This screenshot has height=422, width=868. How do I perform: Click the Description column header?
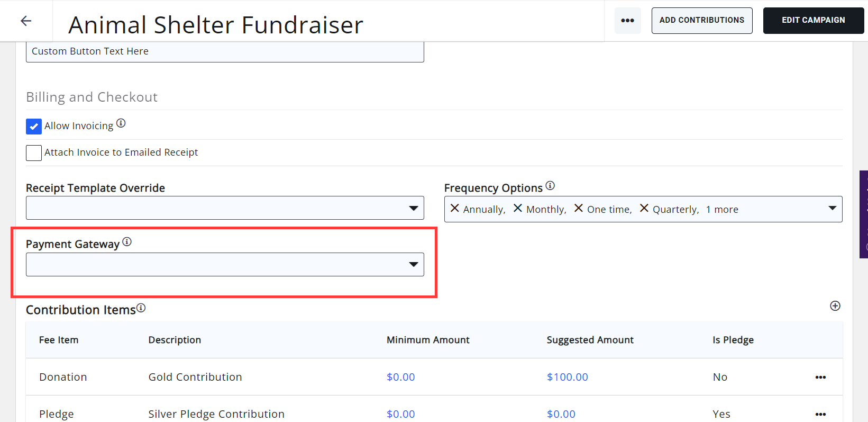pos(175,340)
